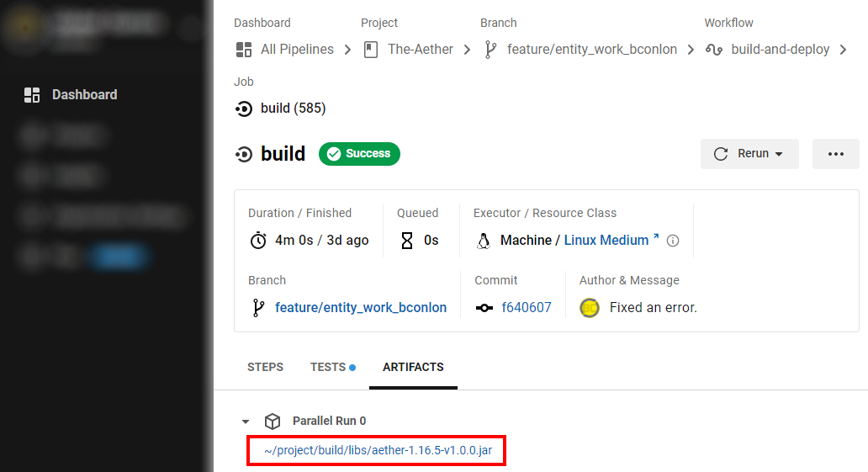This screenshot has width=868, height=472.
Task: Click the project icon beside The-Aether
Action: pyautogui.click(x=371, y=50)
